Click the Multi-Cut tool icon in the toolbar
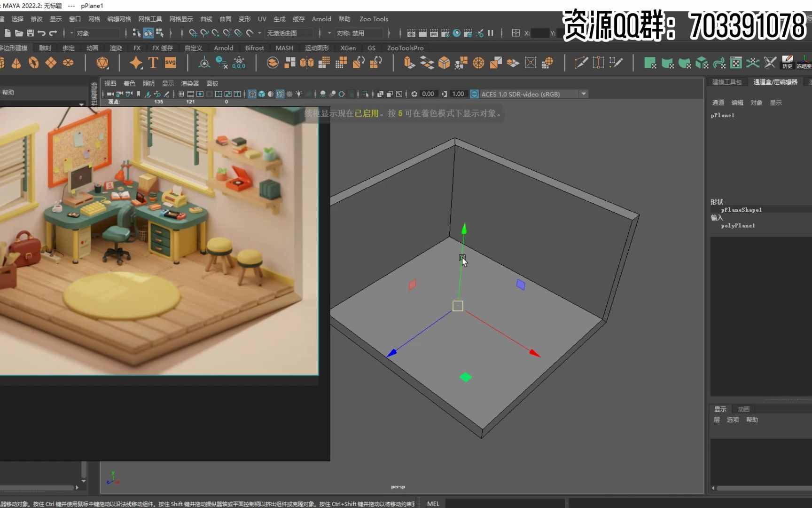This screenshot has height=508, width=812. click(x=581, y=62)
